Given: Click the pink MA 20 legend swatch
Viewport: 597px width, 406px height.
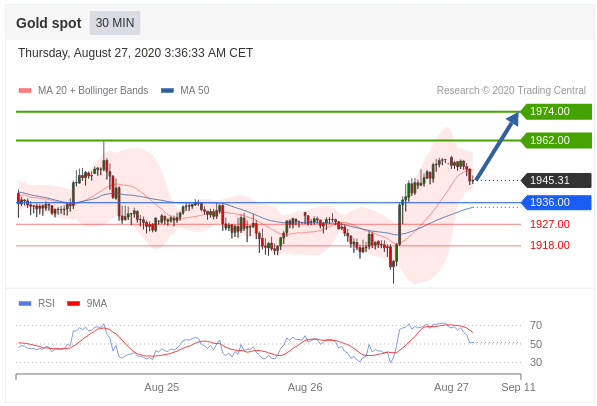Looking at the screenshot, I should pyautogui.click(x=25, y=91).
